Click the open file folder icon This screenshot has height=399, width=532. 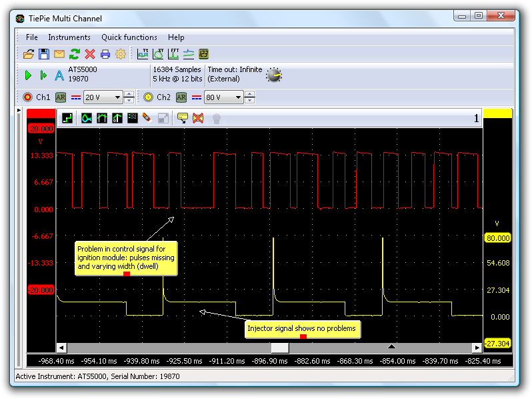click(x=29, y=54)
